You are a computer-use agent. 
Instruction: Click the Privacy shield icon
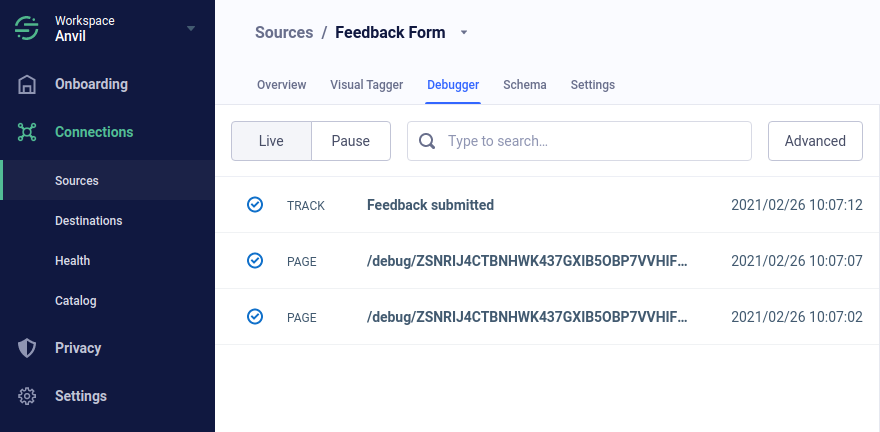(27, 348)
